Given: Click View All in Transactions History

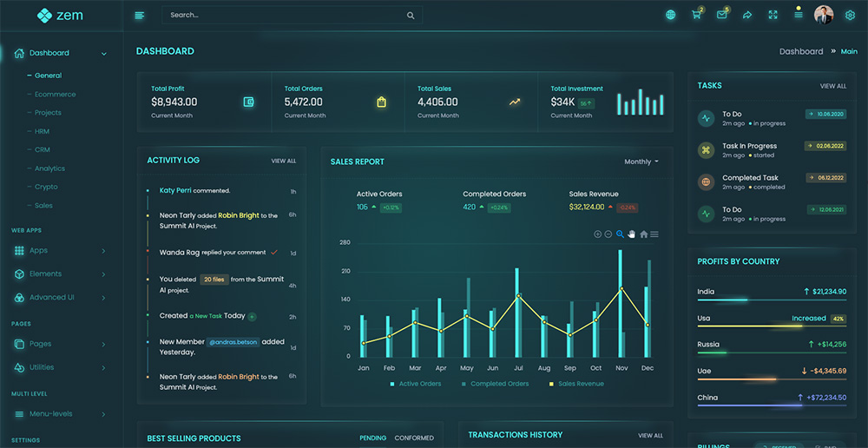Looking at the screenshot, I should (650, 436).
